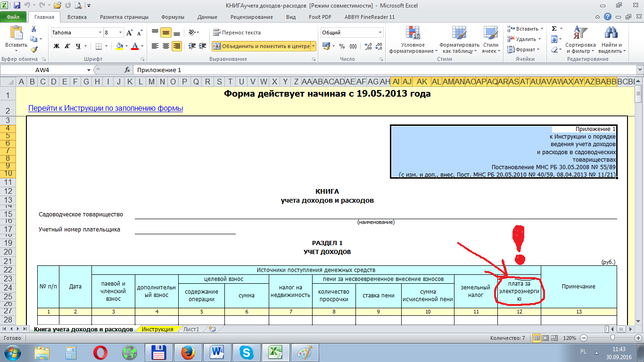This screenshot has width=644, height=362.
Task: Open 'Стили ячеек' button
Action: pyautogui.click(x=490, y=40)
